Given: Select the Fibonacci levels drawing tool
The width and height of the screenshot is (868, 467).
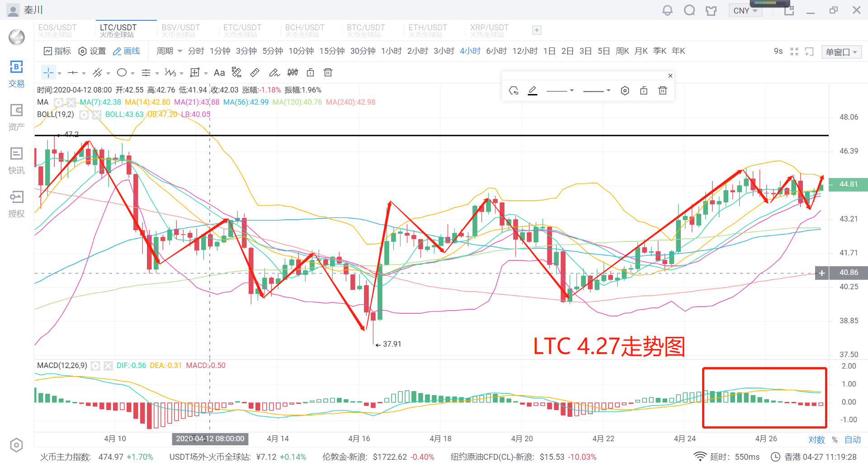Looking at the screenshot, I should 146,72.
